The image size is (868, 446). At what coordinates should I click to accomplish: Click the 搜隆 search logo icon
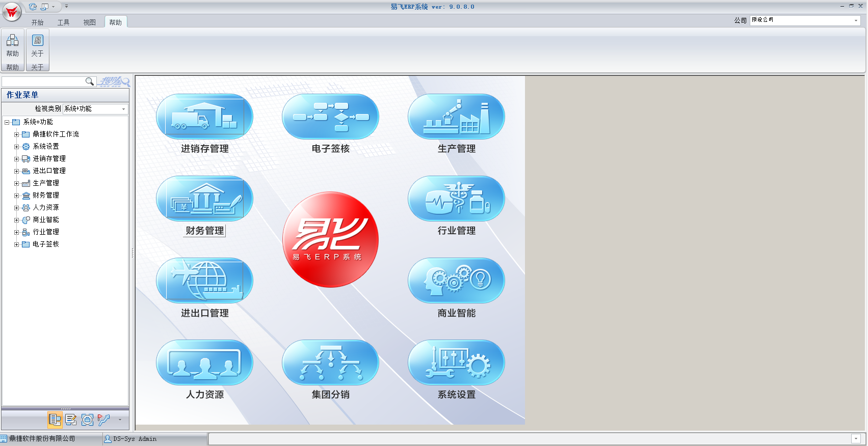click(114, 81)
